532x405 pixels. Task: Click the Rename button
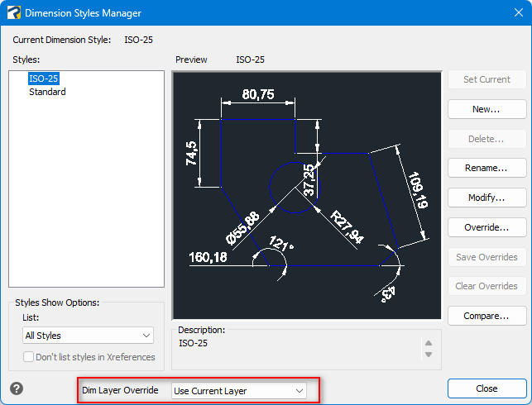coord(486,168)
